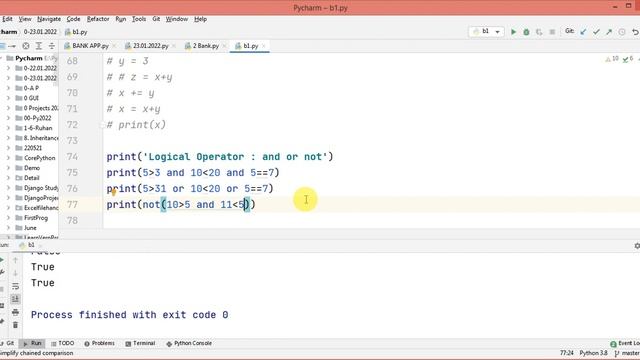The width and height of the screenshot is (640, 360).
Task: Commit changes with Git checkmark icon
Action: [596, 32]
